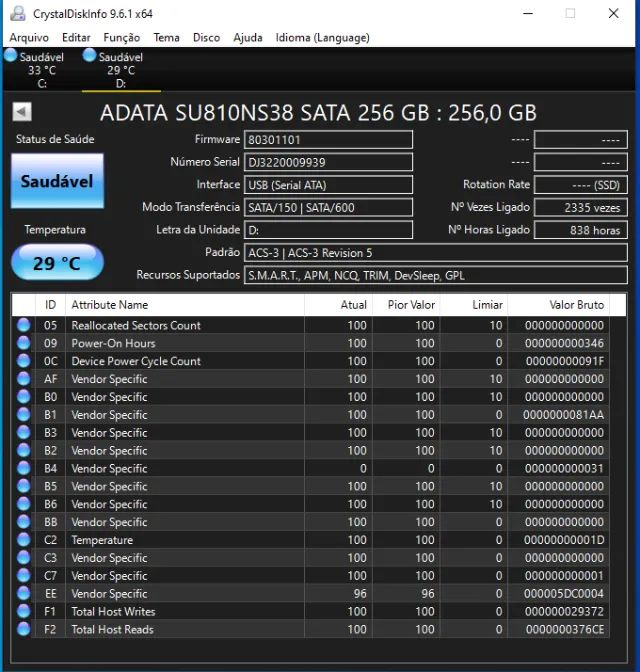Open the Tema menu
Viewport: 640px width, 672px height.
pos(166,38)
